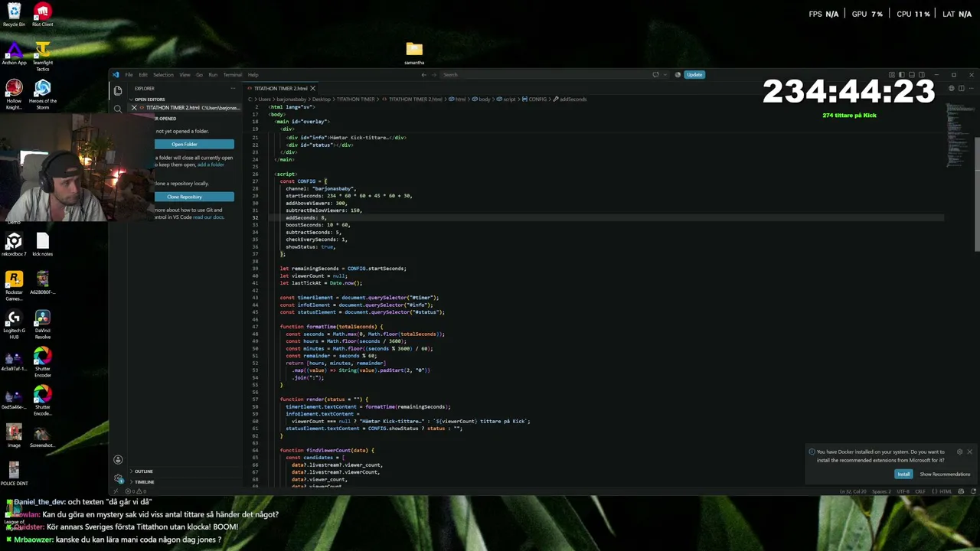Click Show Recommendations in the notification
The height and width of the screenshot is (551, 980).
click(x=945, y=474)
